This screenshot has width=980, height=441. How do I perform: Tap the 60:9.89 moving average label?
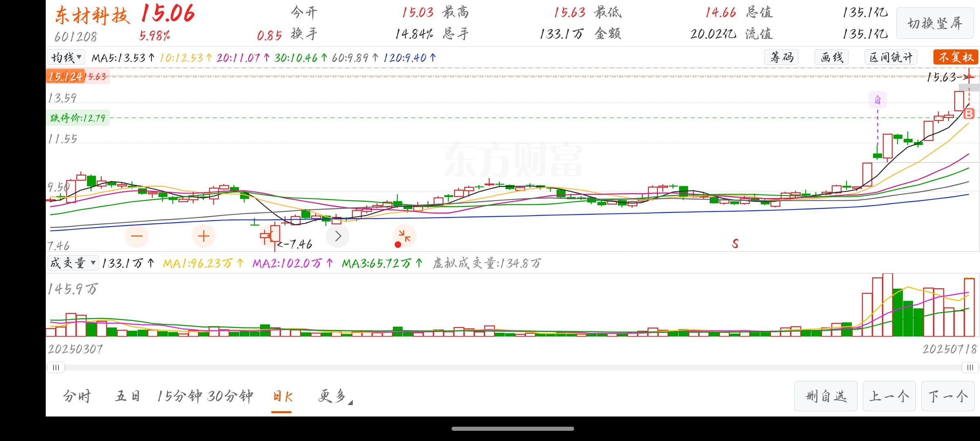tap(355, 58)
